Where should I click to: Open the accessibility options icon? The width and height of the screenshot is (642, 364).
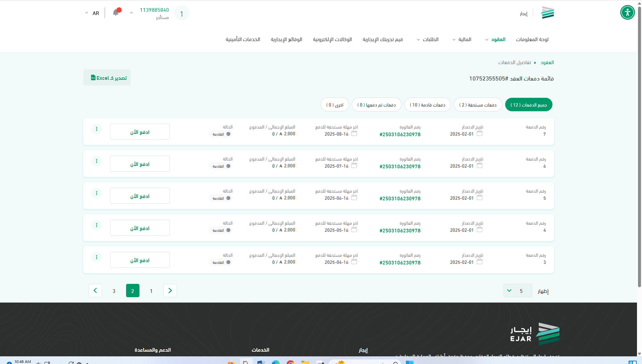627,13
